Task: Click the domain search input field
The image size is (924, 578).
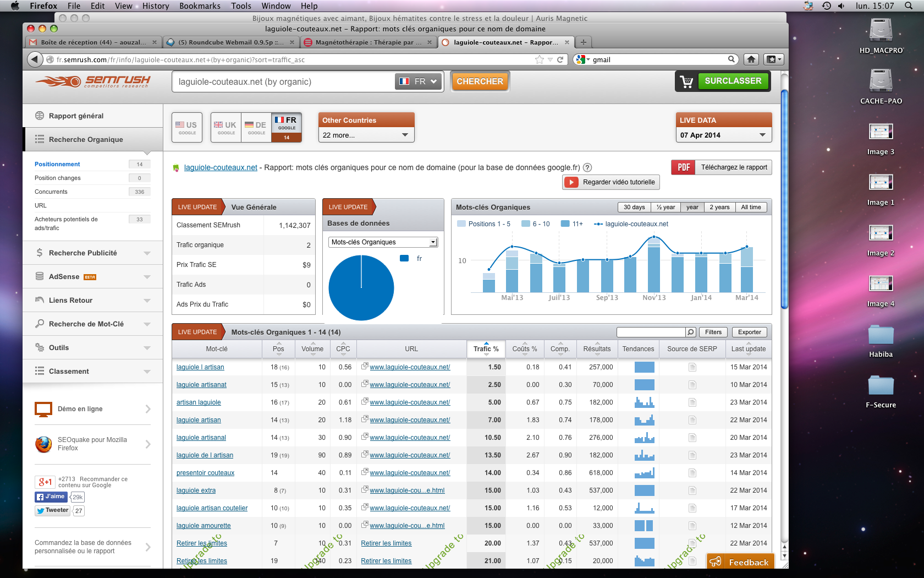Action: pos(283,82)
